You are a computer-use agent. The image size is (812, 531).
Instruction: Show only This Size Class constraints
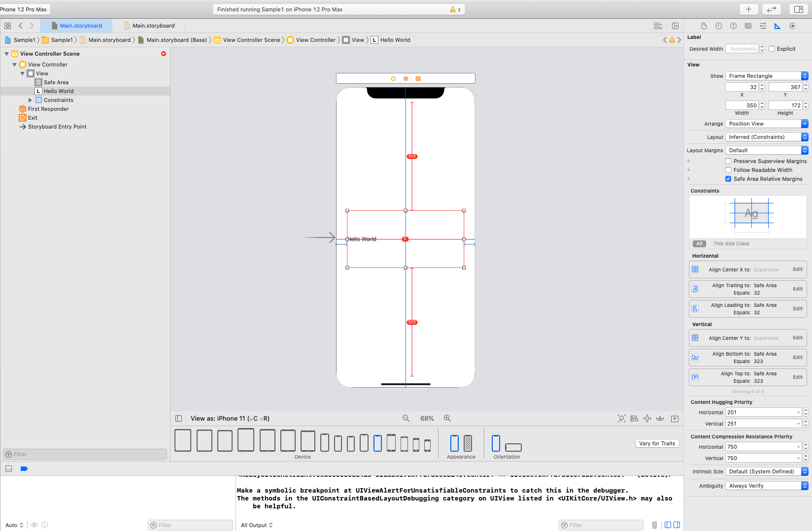click(x=731, y=244)
